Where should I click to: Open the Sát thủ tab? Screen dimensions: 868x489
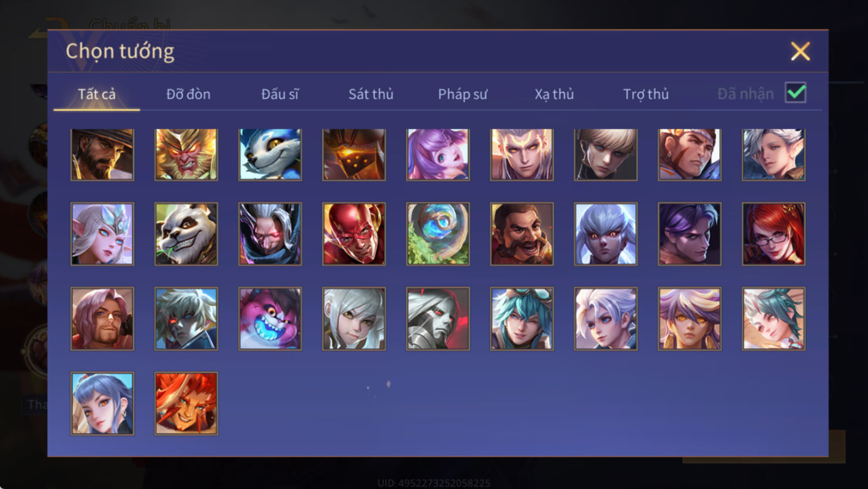(x=371, y=94)
